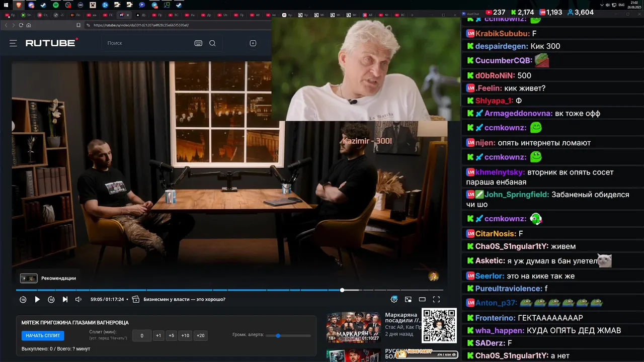
Task: Open the Minecraft taskbar icon
Action: [x=93, y=5]
